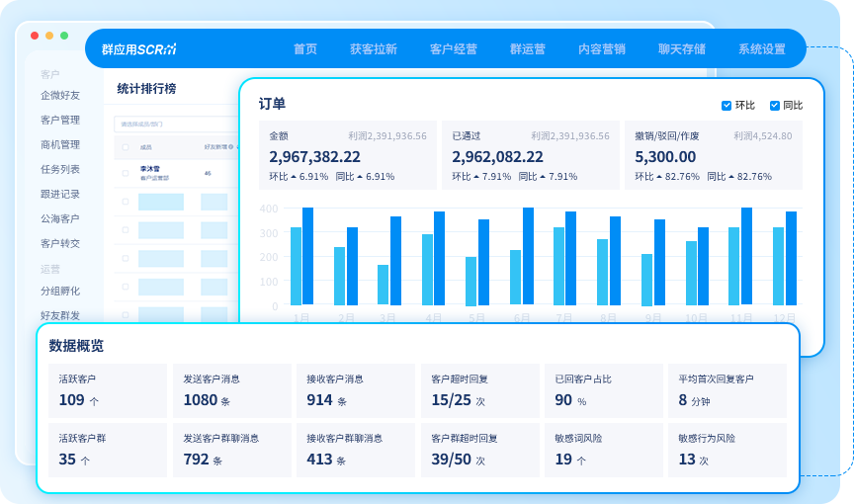Go to the 系统设置 tab
This screenshot has width=854, height=504.
(x=761, y=48)
